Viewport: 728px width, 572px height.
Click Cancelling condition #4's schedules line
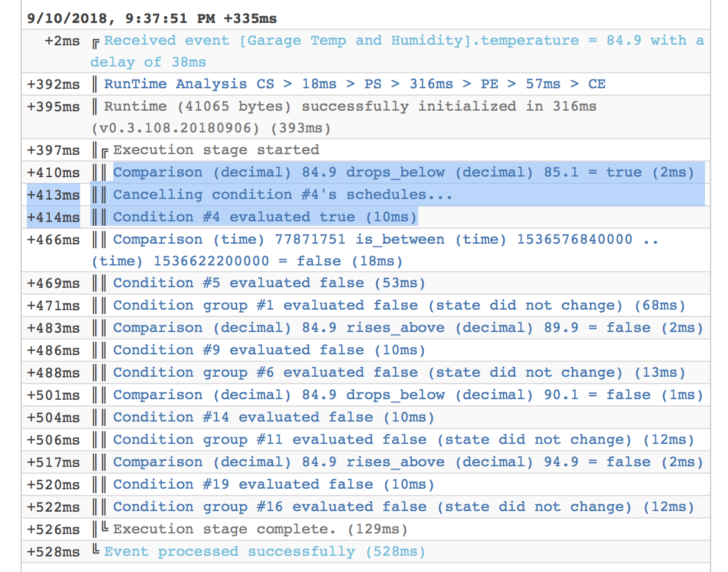(282, 195)
